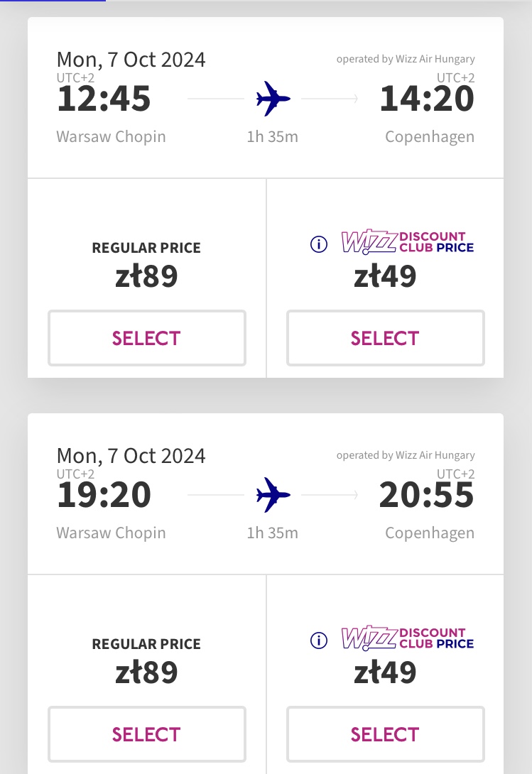Click the 12:45 departure time
This screenshot has width=532, height=774.
pos(104,99)
